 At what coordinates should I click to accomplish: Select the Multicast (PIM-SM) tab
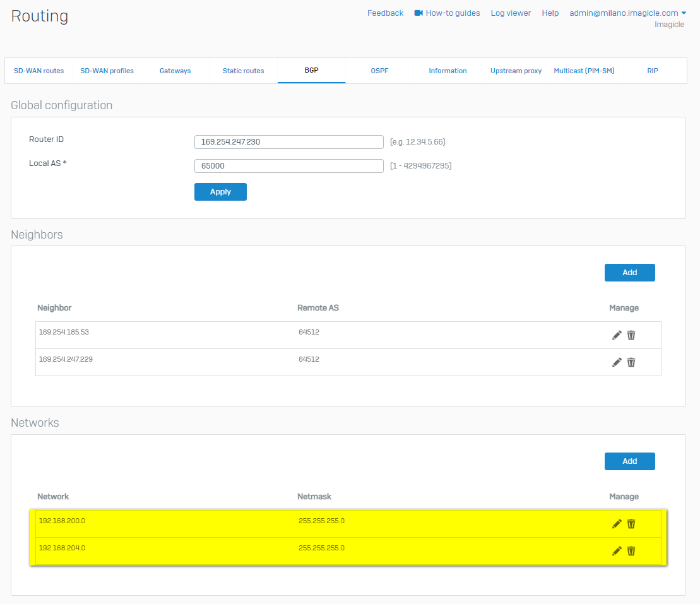pos(584,71)
